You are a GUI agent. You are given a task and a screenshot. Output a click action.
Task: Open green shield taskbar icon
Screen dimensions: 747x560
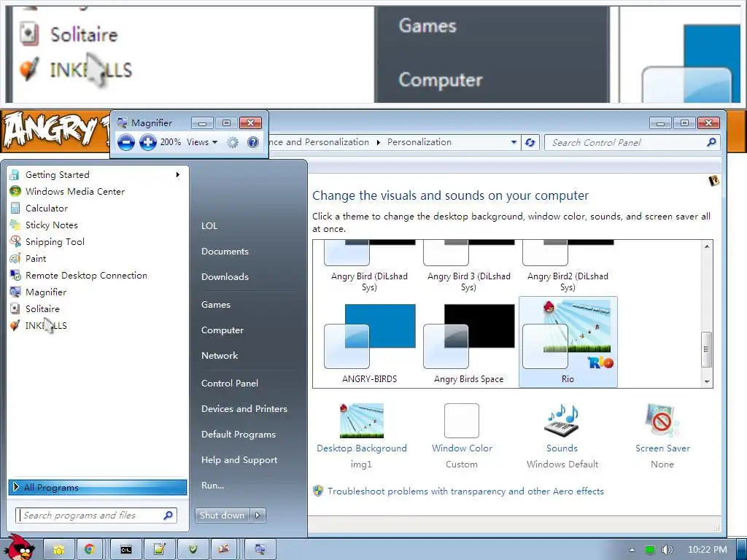pyautogui.click(x=193, y=550)
